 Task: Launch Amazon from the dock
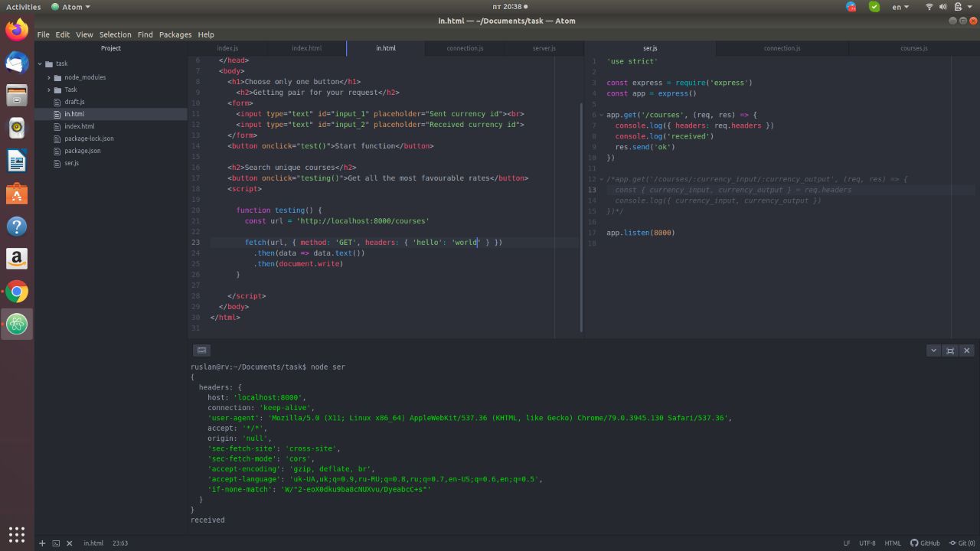click(x=17, y=259)
